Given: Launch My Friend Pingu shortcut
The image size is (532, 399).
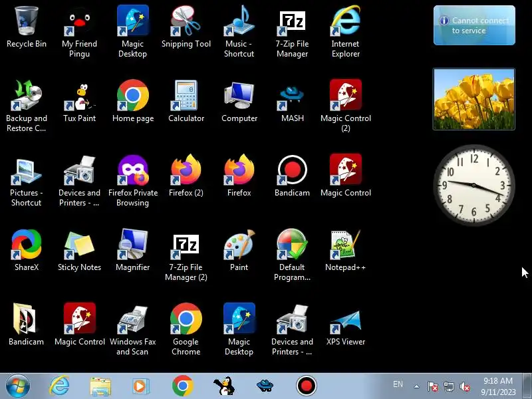Looking at the screenshot, I should coord(79,31).
